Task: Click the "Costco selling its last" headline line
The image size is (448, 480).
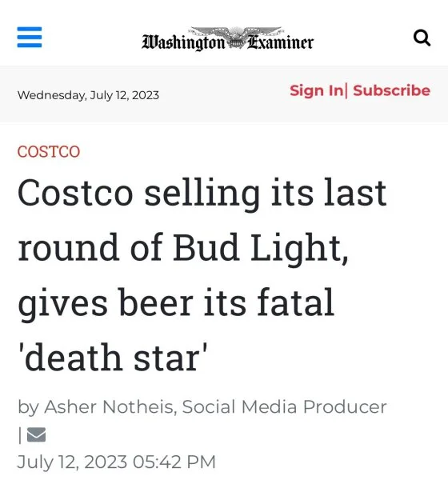Action: click(202, 194)
